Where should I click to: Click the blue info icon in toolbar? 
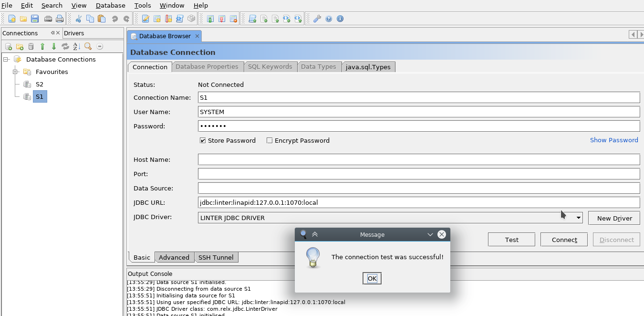[x=340, y=19]
